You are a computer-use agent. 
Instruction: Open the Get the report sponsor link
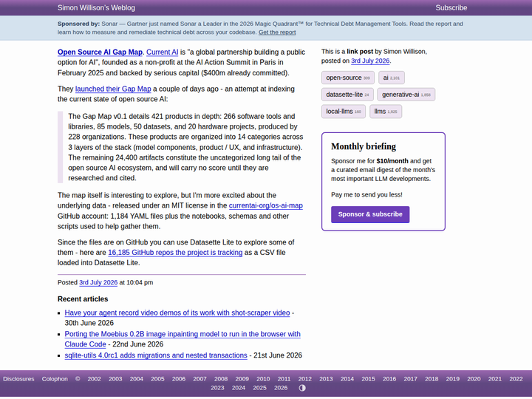[x=277, y=33]
